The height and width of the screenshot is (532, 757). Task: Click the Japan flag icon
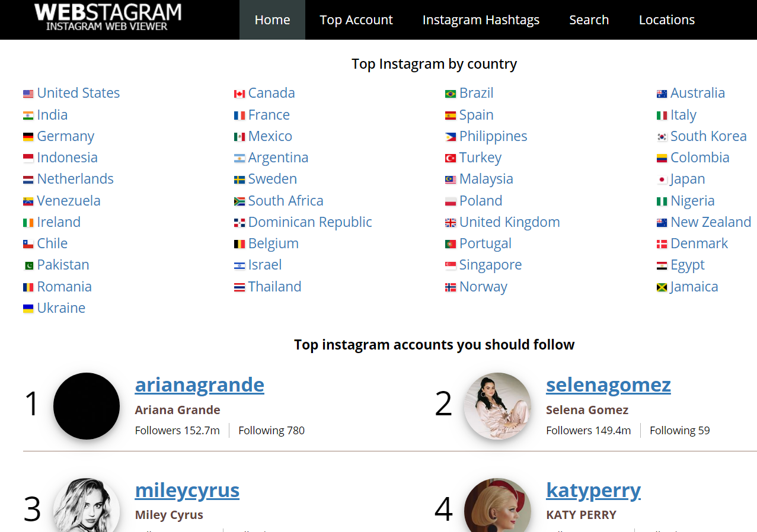(662, 180)
